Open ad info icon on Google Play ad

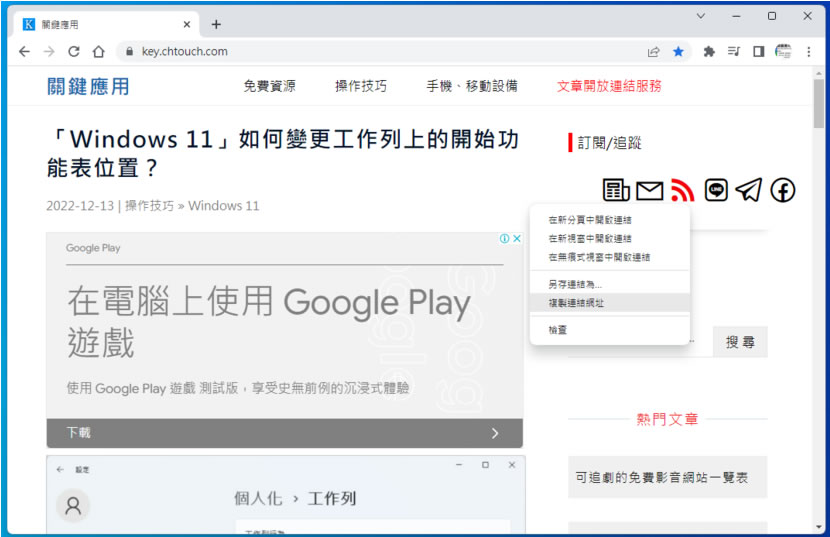point(504,238)
